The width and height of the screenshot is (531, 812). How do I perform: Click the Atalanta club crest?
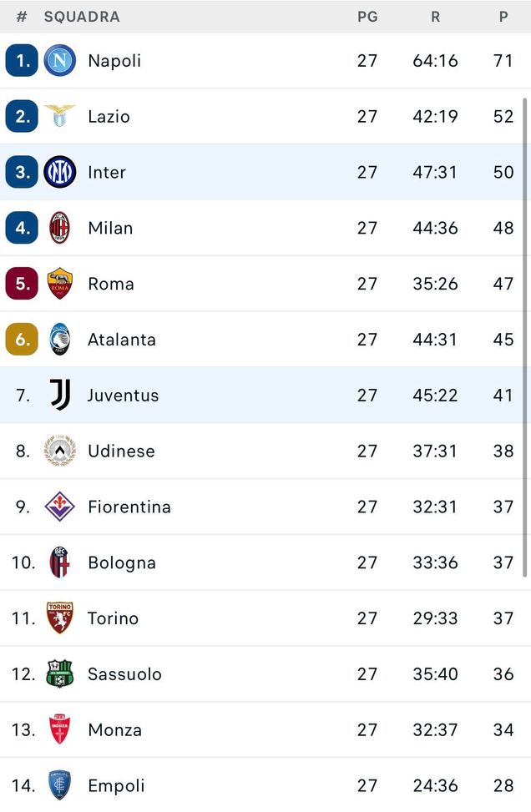[58, 340]
